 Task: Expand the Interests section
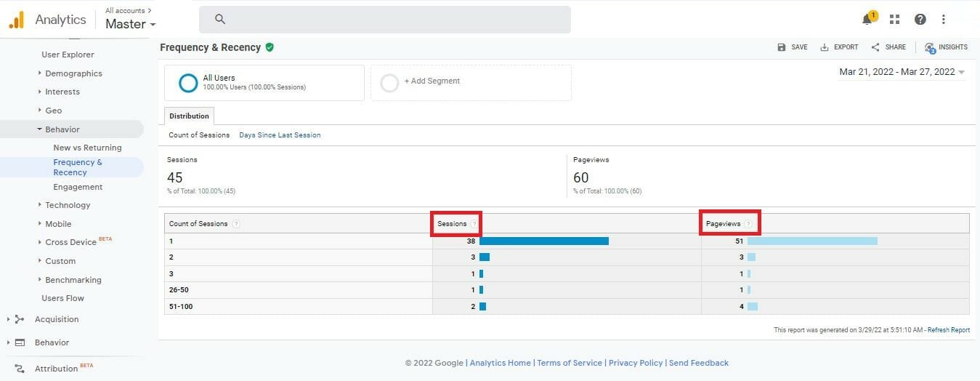62,92
